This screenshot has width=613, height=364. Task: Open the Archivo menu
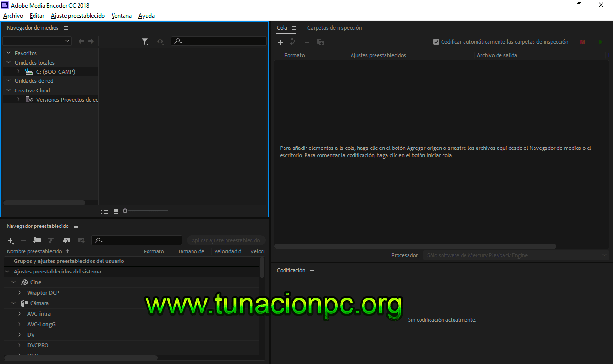pos(13,16)
